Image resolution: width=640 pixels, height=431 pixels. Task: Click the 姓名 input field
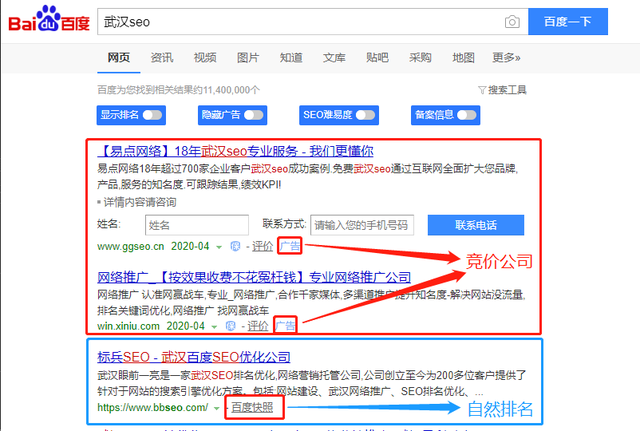tap(197, 225)
